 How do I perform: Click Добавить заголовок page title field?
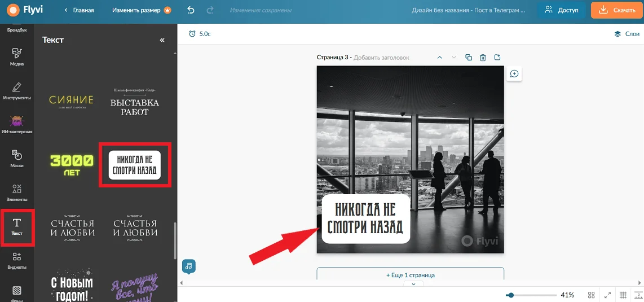(381, 58)
